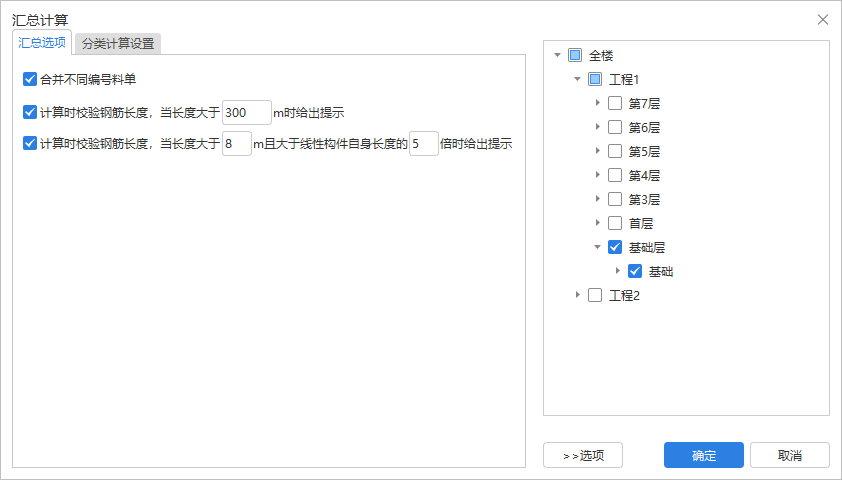Open the 分类计算设置 tab
The height and width of the screenshot is (480, 842).
118,43
